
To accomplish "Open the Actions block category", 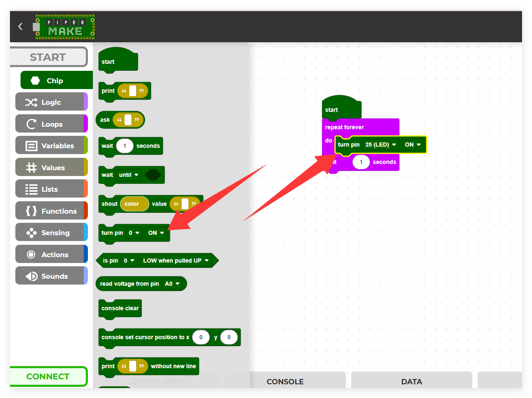I will tap(51, 254).
